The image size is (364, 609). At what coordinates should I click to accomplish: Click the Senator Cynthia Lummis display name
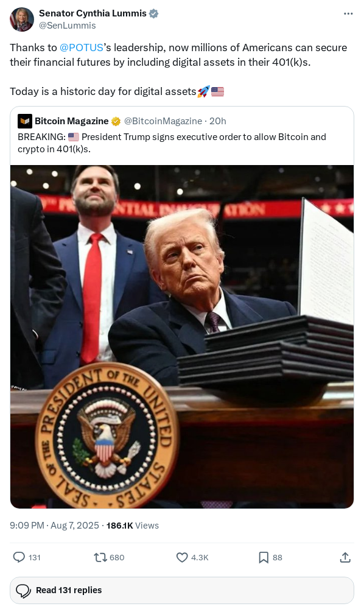(x=93, y=13)
